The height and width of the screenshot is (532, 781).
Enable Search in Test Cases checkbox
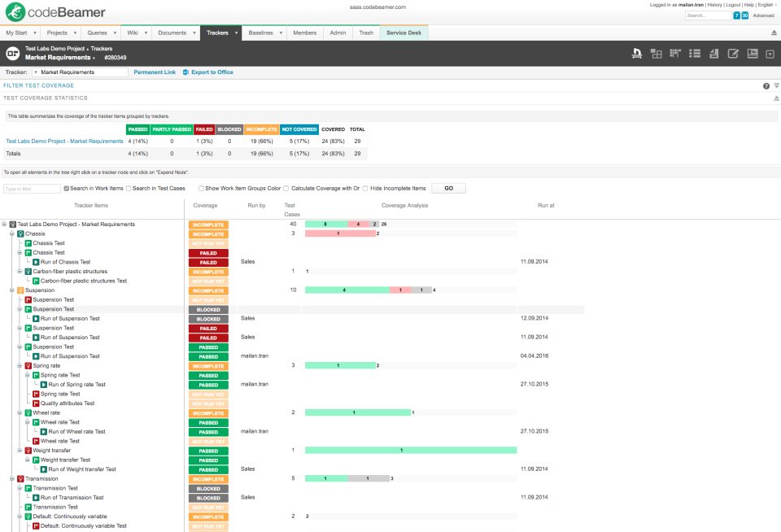(x=129, y=189)
